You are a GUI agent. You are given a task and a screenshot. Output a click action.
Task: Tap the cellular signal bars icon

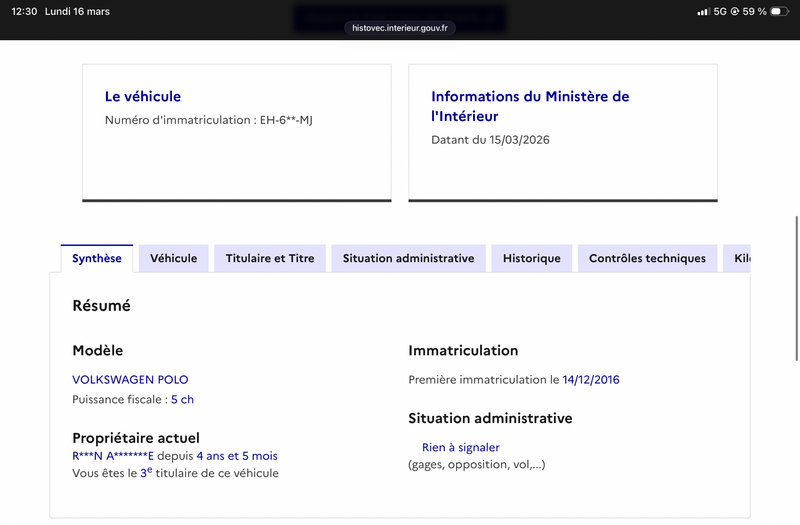702,12
